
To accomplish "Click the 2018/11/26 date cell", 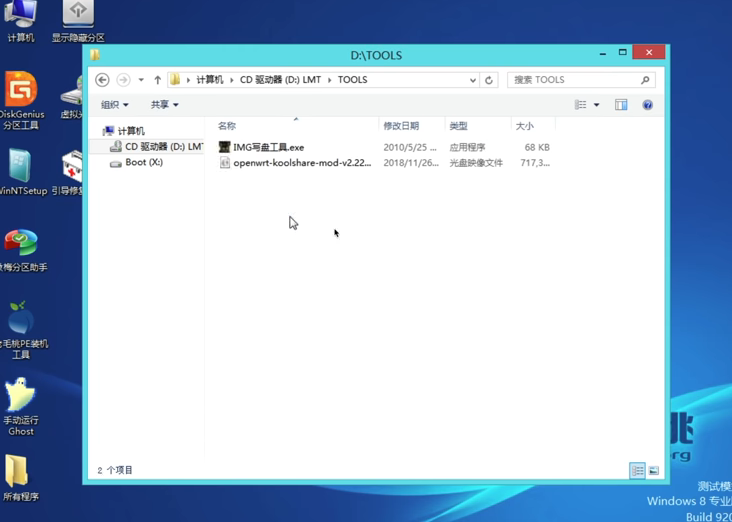I will (411, 163).
